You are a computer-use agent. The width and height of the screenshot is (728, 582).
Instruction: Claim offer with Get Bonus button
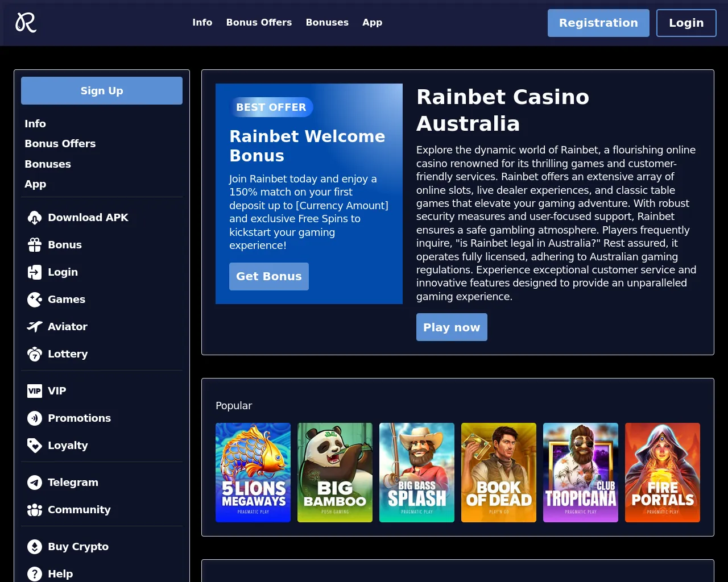[269, 276]
